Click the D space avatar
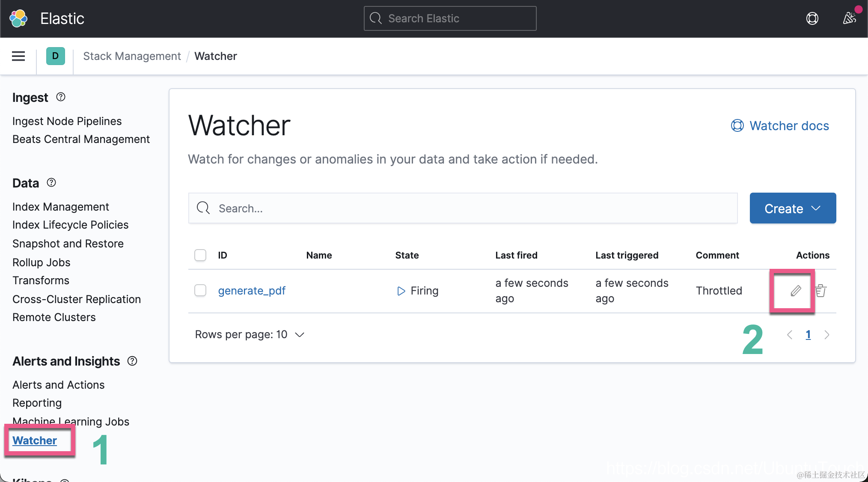868x482 pixels. 55,56
